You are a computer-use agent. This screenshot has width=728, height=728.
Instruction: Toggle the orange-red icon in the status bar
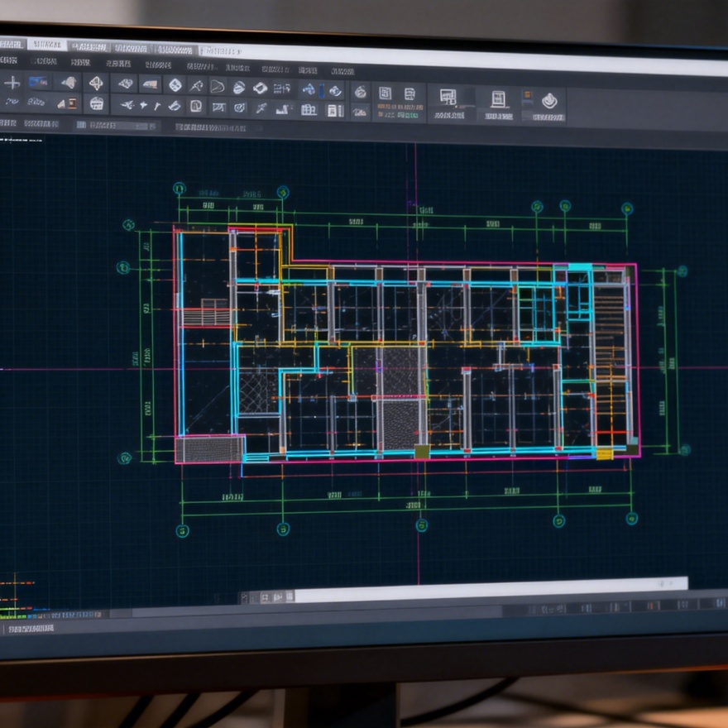point(653,606)
